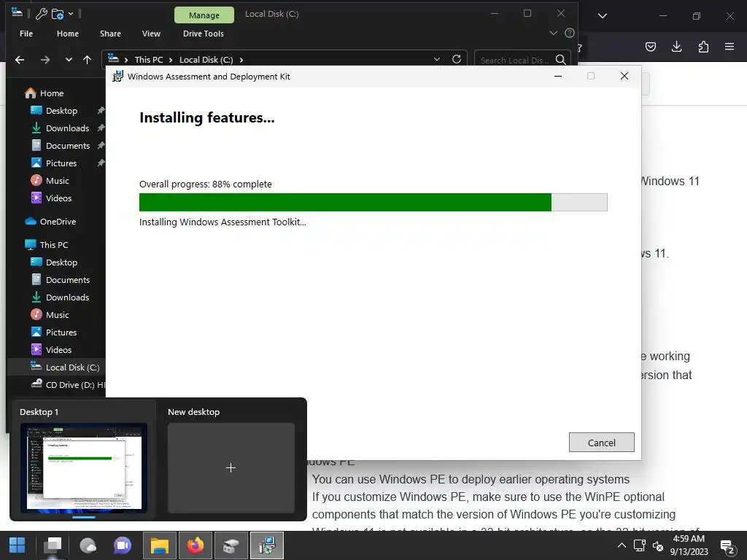Image resolution: width=747 pixels, height=560 pixels.
Task: Click the overall installation progress bar
Action: click(x=373, y=203)
